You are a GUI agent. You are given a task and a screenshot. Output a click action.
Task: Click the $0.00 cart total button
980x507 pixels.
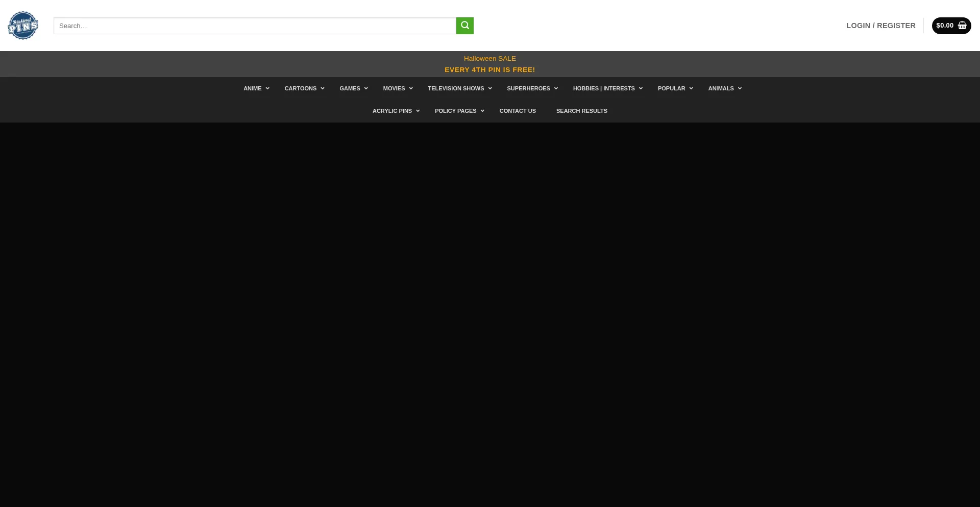944,26
